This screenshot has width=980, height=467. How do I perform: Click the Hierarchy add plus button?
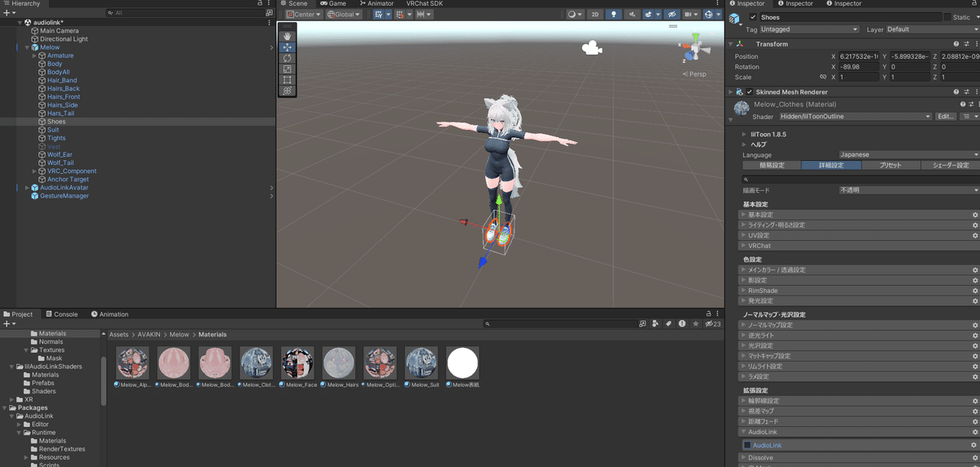coord(7,13)
